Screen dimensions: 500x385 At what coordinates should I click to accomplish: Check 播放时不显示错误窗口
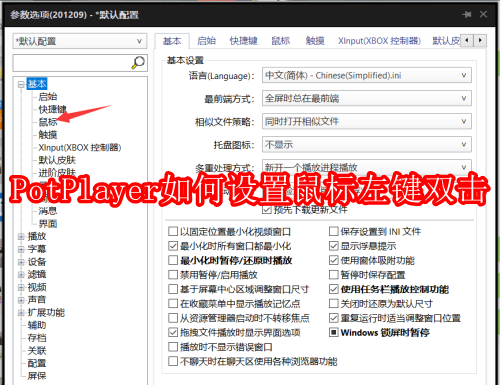(x=173, y=347)
